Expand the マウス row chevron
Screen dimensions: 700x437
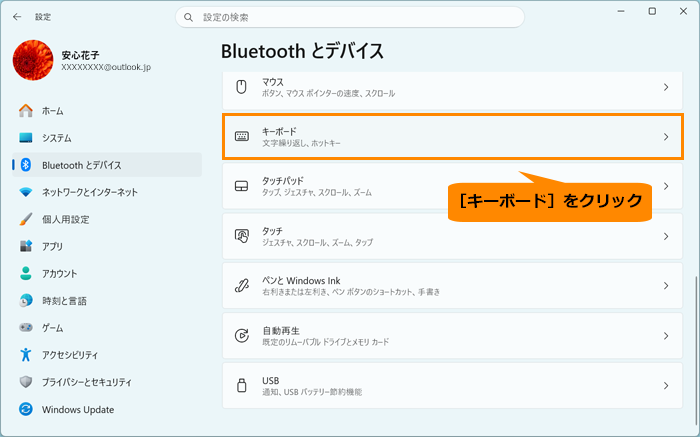pyautogui.click(x=666, y=87)
